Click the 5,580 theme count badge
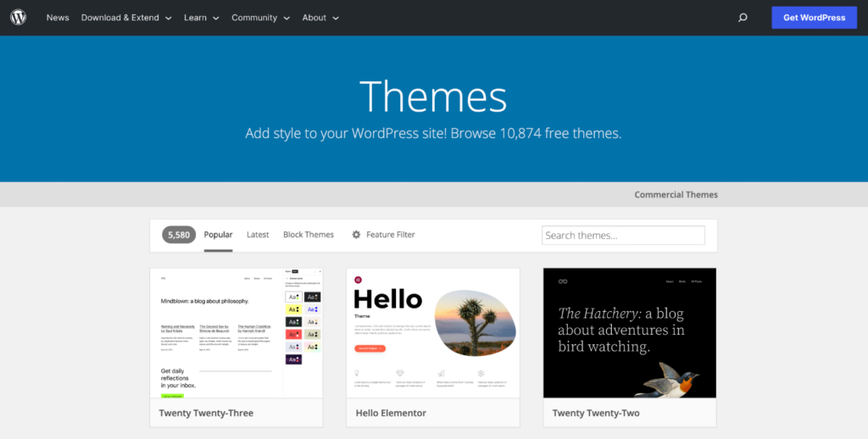The width and height of the screenshot is (868, 439). tap(179, 235)
